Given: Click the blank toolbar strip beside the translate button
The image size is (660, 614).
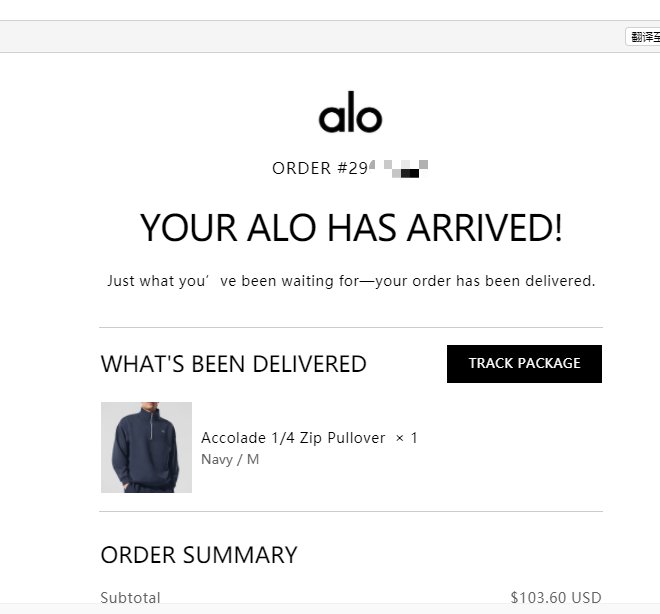Looking at the screenshot, I should point(300,37).
